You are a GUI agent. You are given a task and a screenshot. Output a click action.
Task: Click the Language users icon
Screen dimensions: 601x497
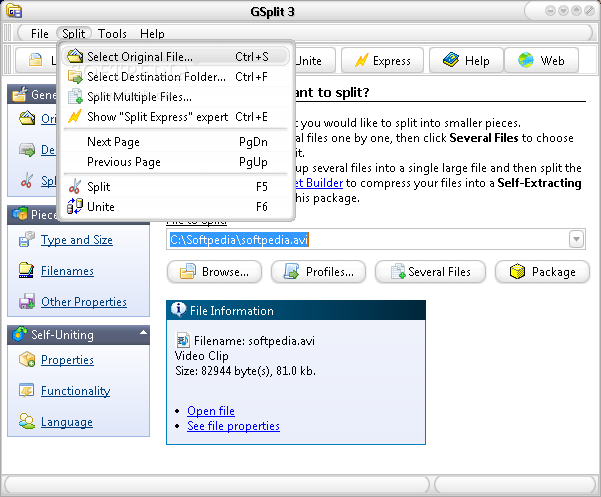click(x=27, y=421)
